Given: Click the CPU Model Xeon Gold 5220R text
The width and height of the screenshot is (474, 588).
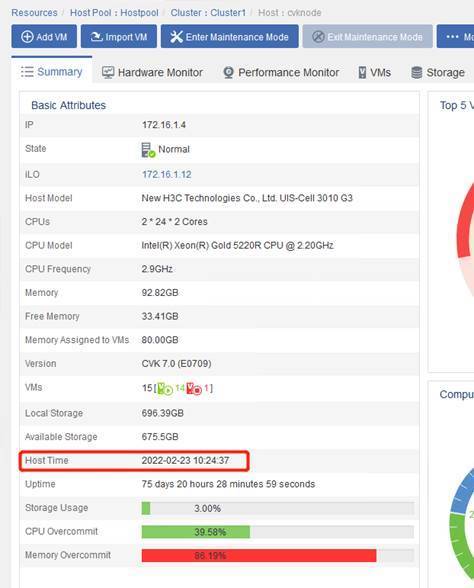Looking at the screenshot, I should [x=237, y=245].
